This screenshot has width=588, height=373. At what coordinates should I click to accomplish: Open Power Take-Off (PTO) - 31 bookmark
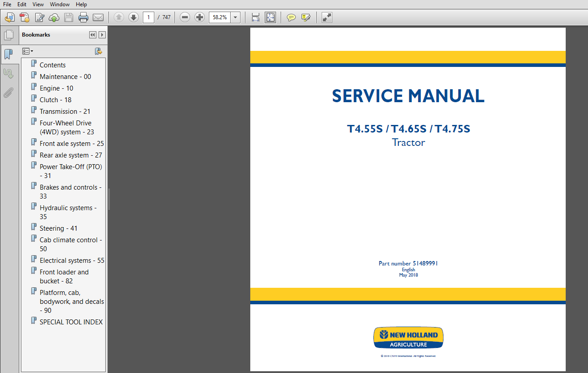71,171
